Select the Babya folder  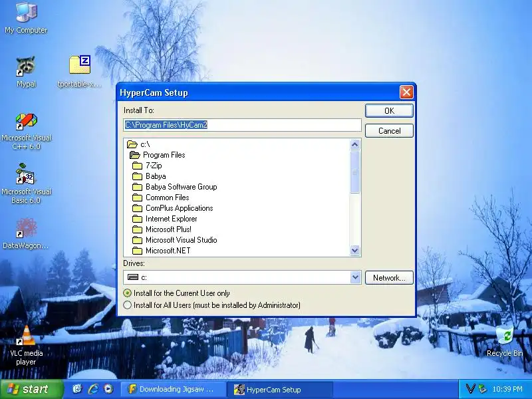[149, 176]
